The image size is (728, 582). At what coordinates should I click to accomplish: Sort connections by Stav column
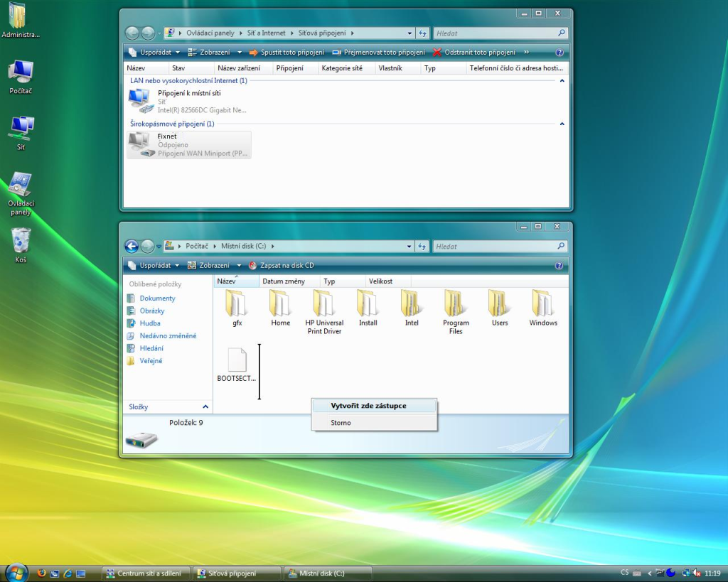[x=191, y=68]
